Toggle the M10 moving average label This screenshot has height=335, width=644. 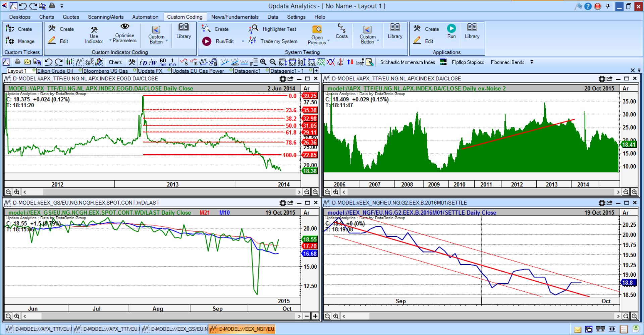click(x=224, y=212)
